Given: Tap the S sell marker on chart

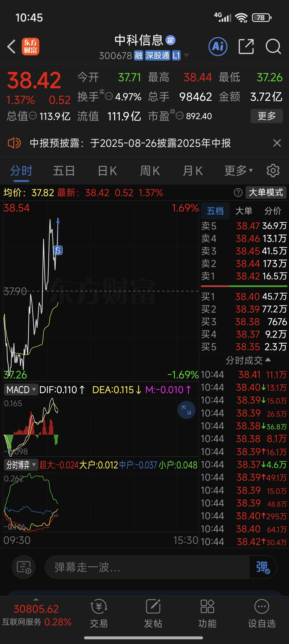Looking at the screenshot, I should click(58, 250).
